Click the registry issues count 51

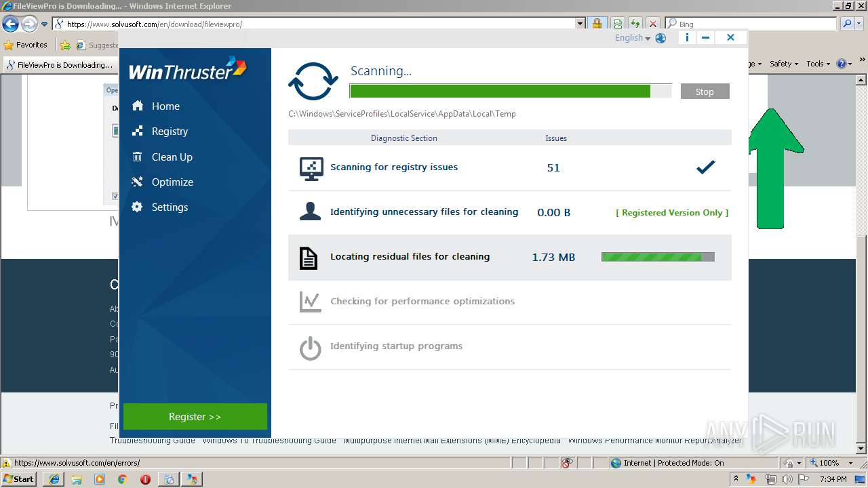pyautogui.click(x=553, y=168)
